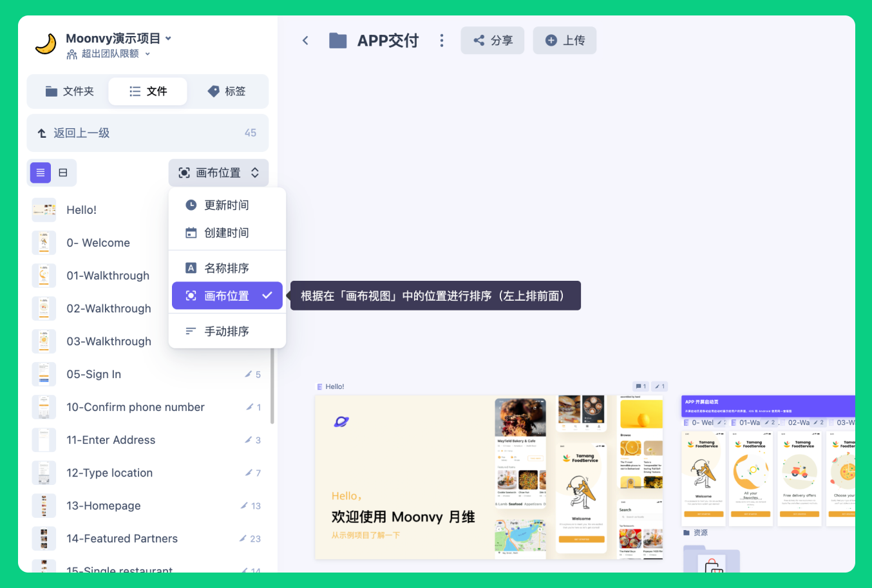
Task: Click the 上传 upload button
Action: pos(564,41)
